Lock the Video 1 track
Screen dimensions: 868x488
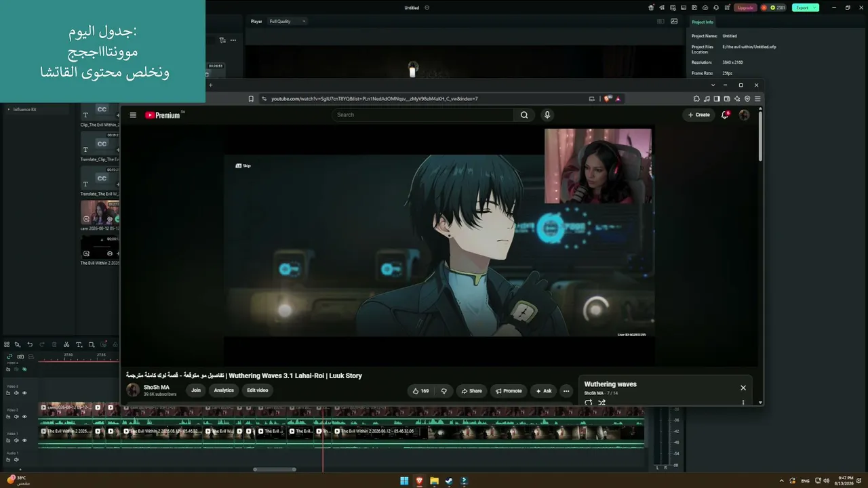pyautogui.click(x=8, y=441)
